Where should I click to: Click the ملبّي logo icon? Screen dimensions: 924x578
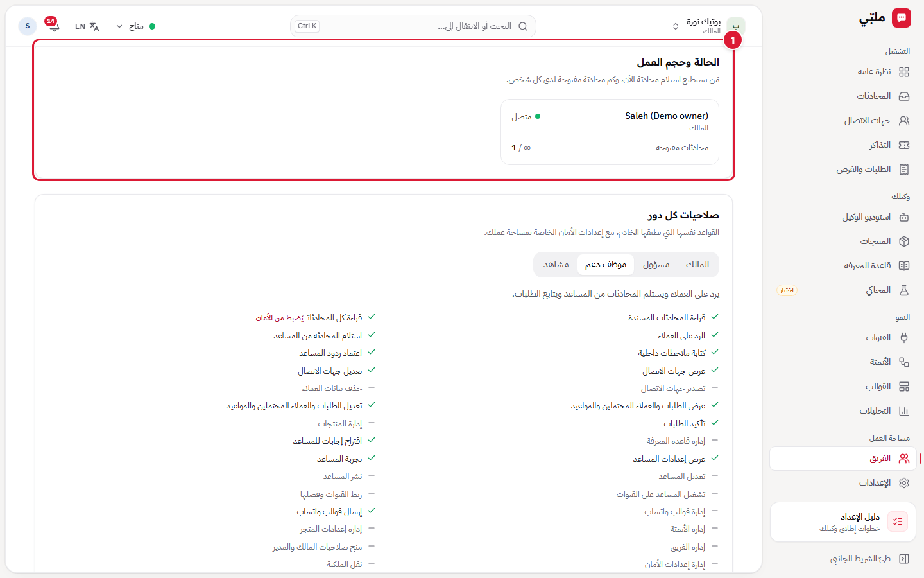coord(902,18)
